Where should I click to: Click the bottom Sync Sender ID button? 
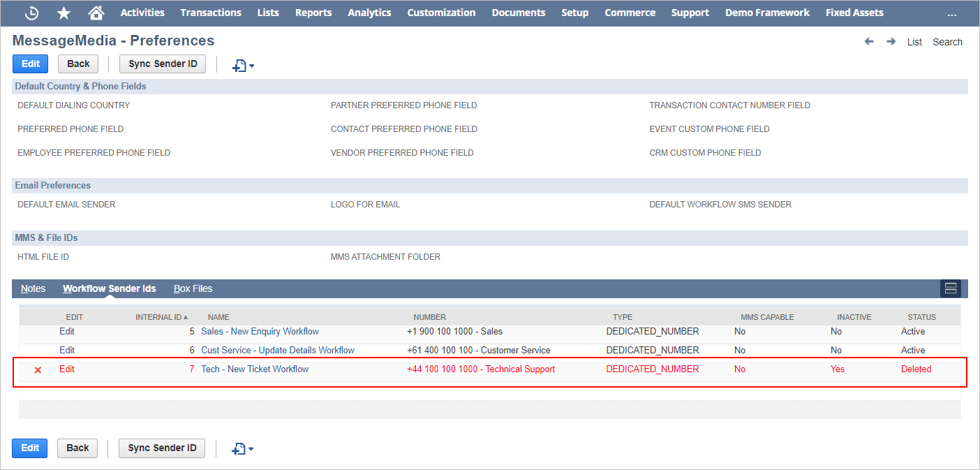(x=162, y=448)
